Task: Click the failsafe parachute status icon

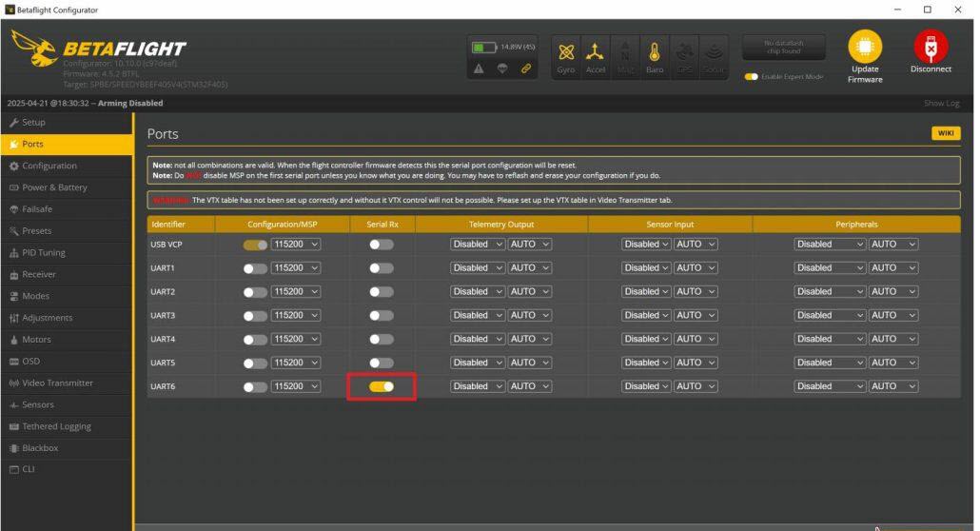Action: pyautogui.click(x=502, y=69)
